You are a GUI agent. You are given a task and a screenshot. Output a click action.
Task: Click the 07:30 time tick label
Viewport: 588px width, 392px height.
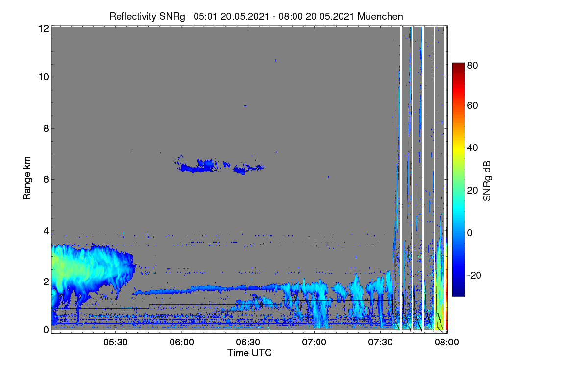380,343
